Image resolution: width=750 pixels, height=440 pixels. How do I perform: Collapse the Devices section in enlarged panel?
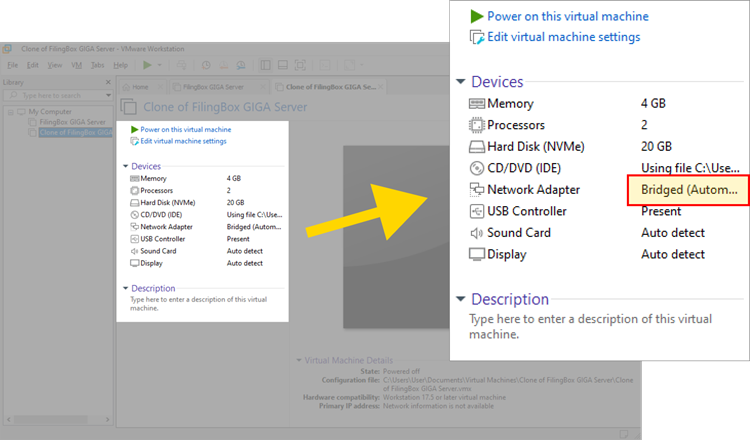(460, 82)
